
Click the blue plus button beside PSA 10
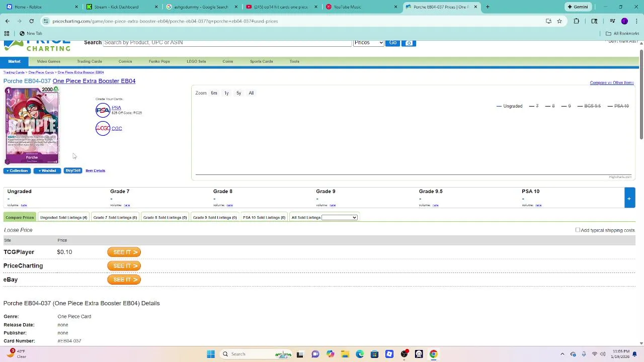629,198
